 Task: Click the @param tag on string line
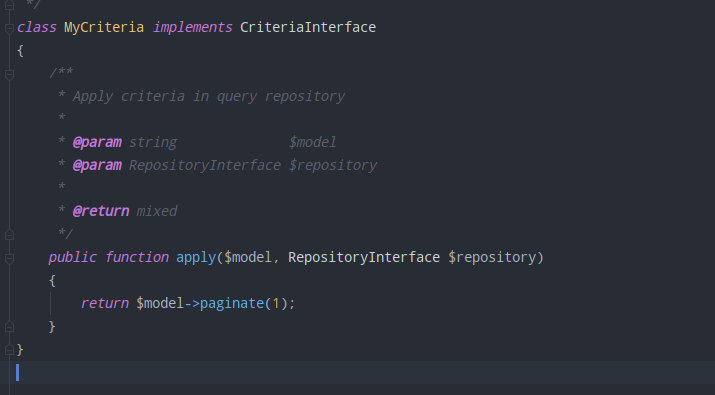pos(97,142)
